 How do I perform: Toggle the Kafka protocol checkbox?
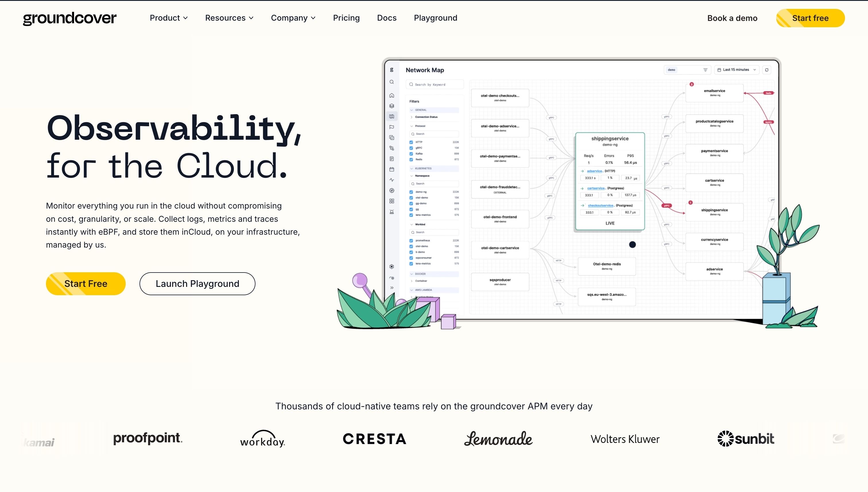pyautogui.click(x=411, y=154)
